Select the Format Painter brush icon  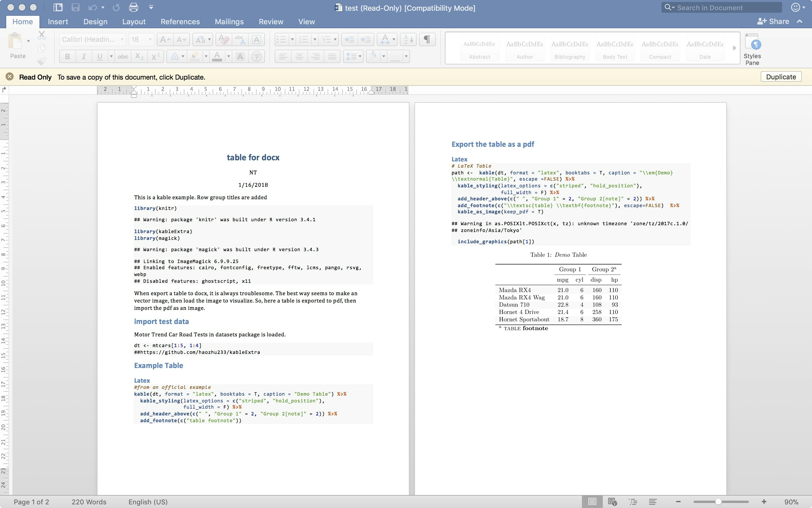pos(42,61)
